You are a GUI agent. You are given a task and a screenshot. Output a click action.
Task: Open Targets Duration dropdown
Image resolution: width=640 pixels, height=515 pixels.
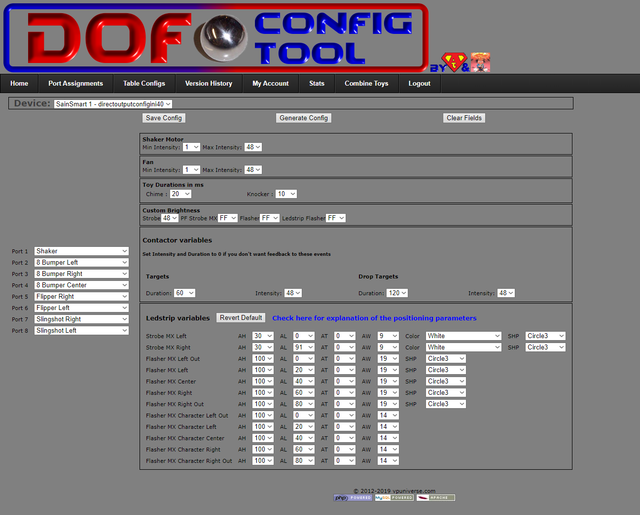coord(184,293)
